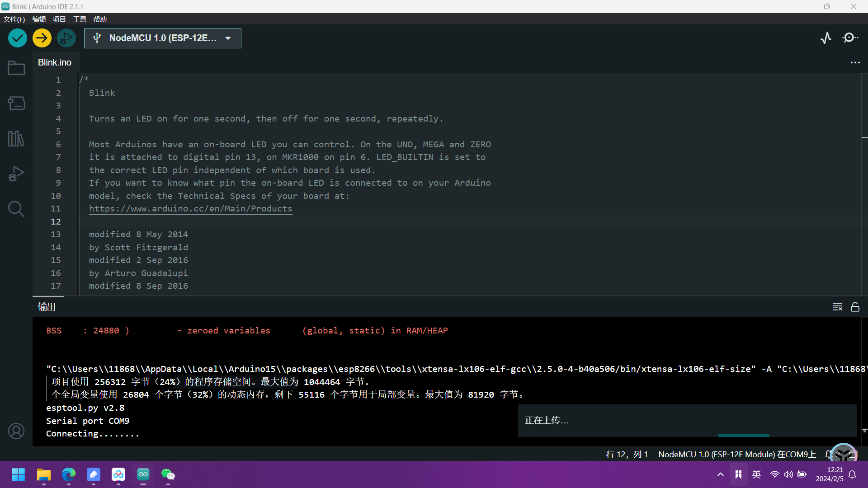This screenshot has width=868, height=488.
Task: Open Microsoft Edge from the taskbar
Action: [69, 474]
